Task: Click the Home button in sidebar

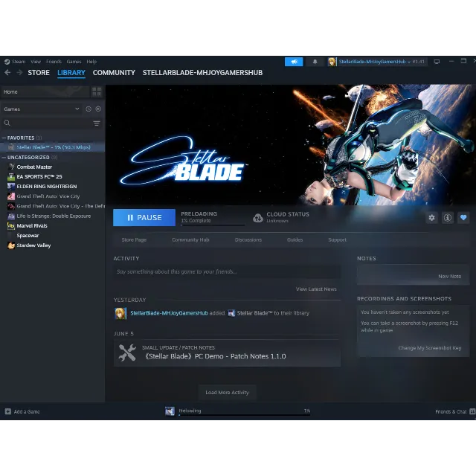Action: click(45, 91)
